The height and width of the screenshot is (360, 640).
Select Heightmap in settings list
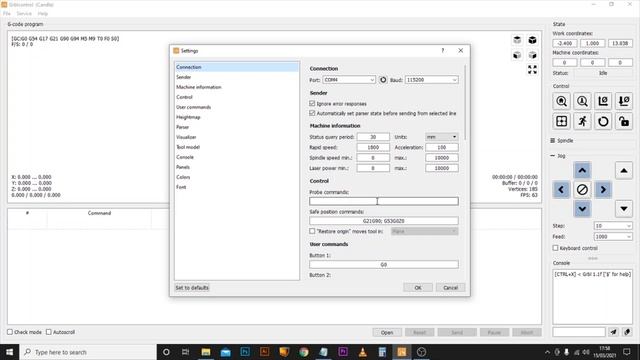237,117
